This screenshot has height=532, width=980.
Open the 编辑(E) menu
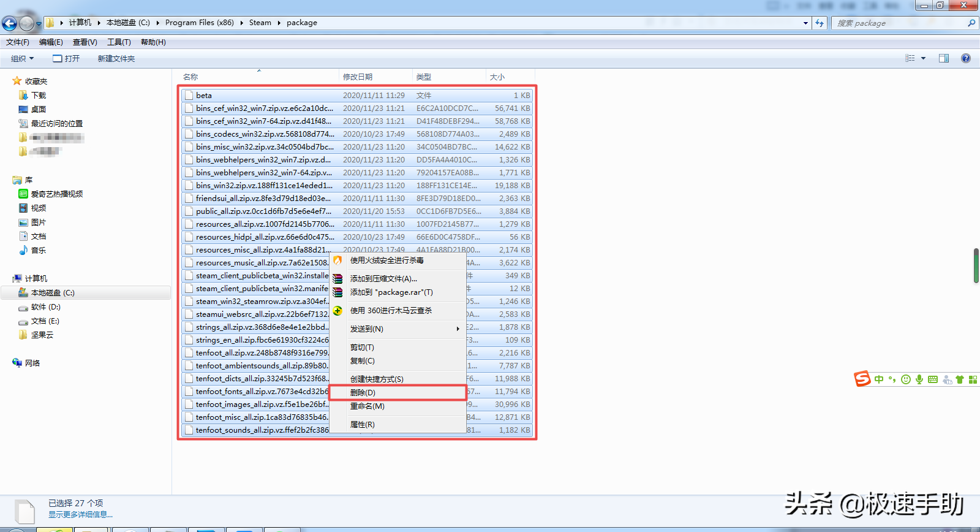(x=51, y=42)
